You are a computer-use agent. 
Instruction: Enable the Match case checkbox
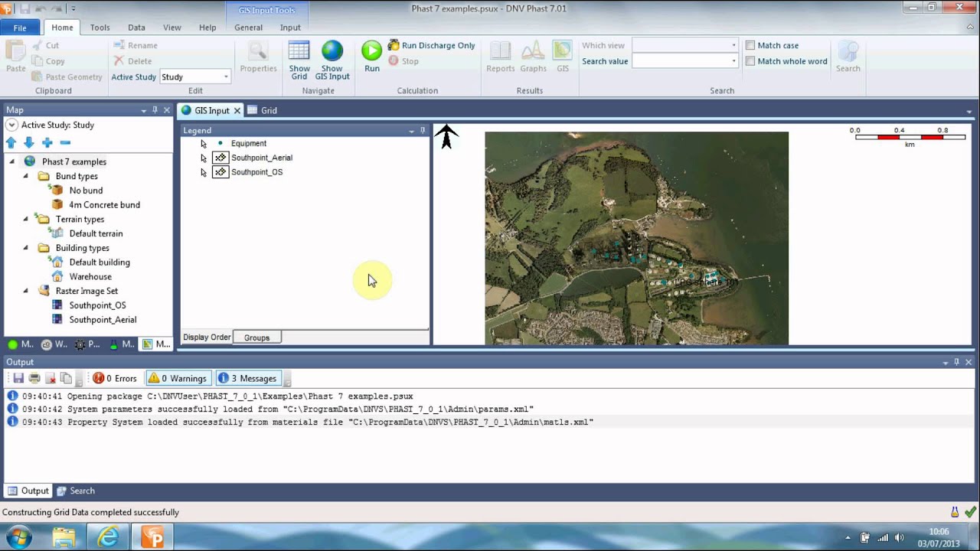click(750, 45)
